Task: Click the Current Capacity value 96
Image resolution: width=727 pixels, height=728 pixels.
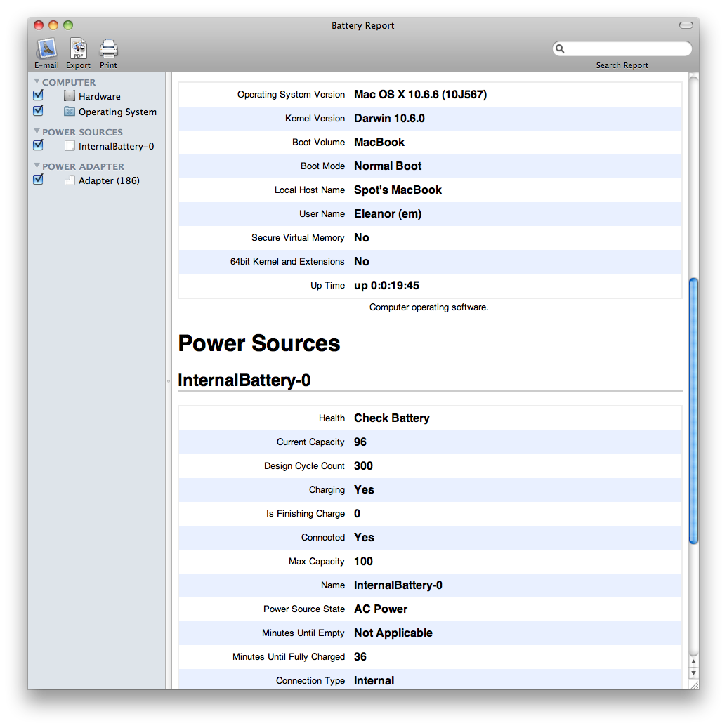Action: 360,442
